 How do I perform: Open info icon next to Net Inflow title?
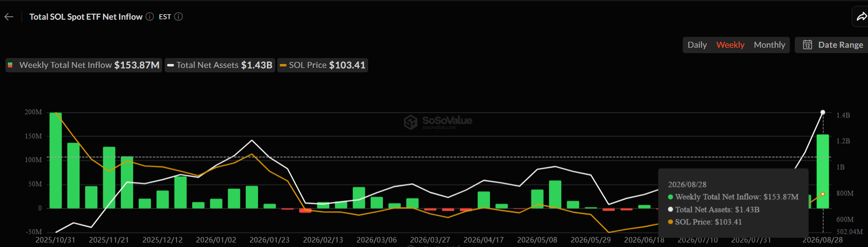coord(150,17)
